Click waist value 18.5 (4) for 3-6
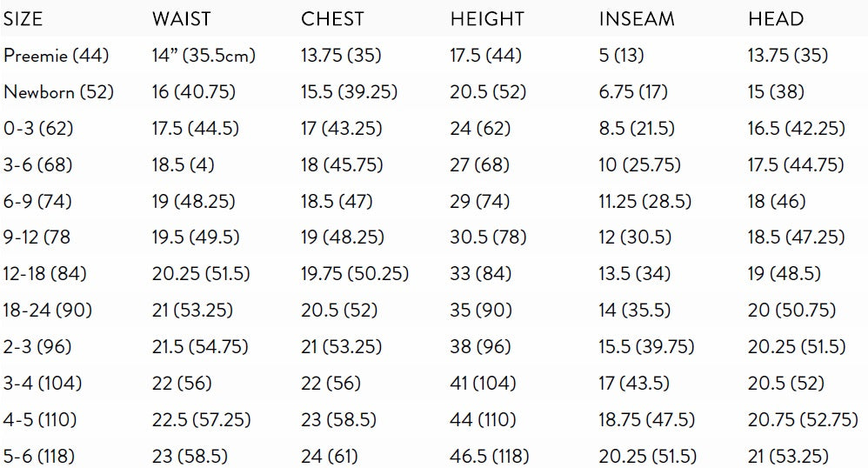Image resolution: width=868 pixels, height=468 pixels. click(x=184, y=165)
